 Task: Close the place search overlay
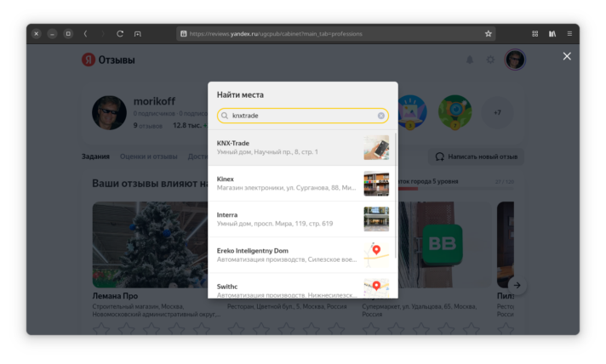567,56
